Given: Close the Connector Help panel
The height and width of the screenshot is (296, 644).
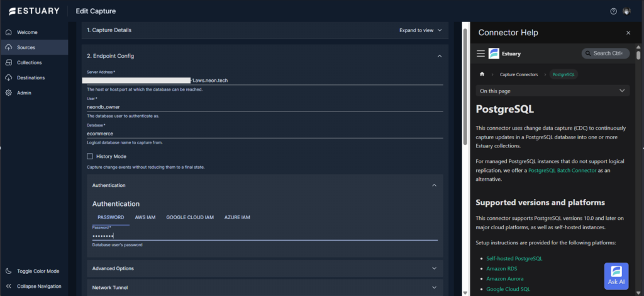Looking at the screenshot, I should (x=628, y=33).
